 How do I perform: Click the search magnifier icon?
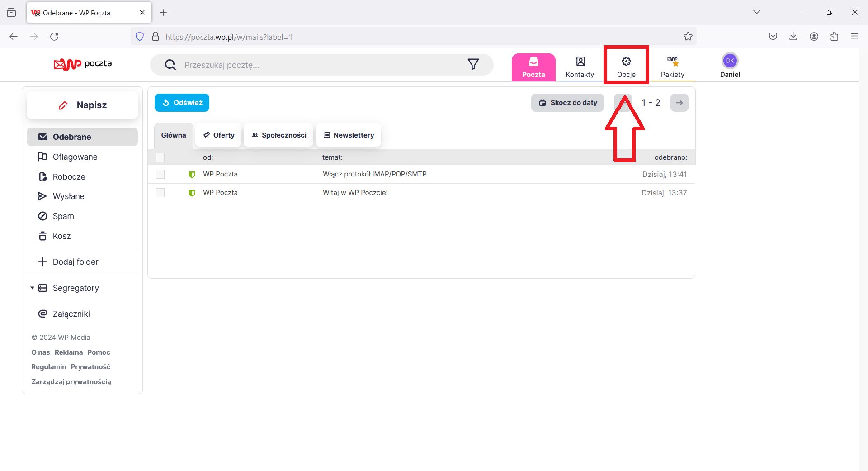click(170, 65)
